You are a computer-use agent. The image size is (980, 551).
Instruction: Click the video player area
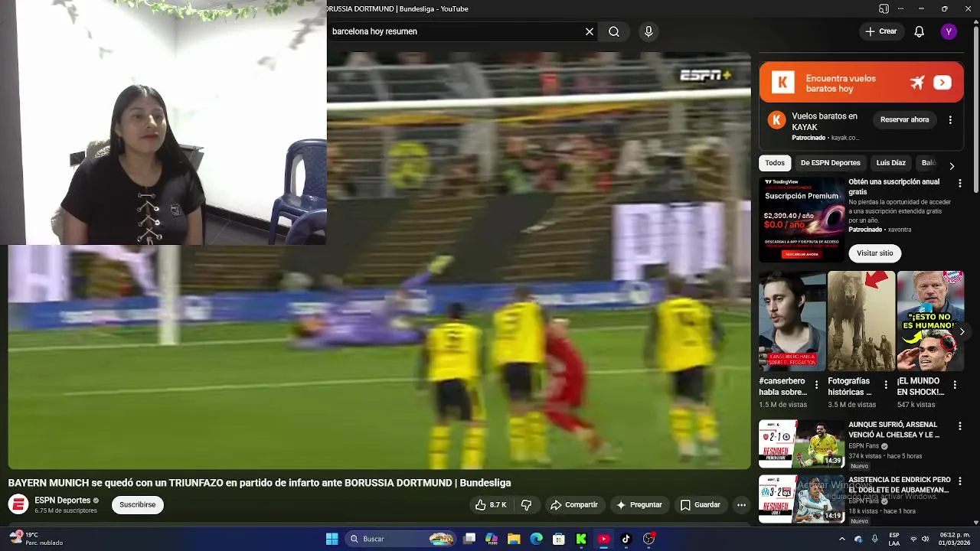point(380,260)
